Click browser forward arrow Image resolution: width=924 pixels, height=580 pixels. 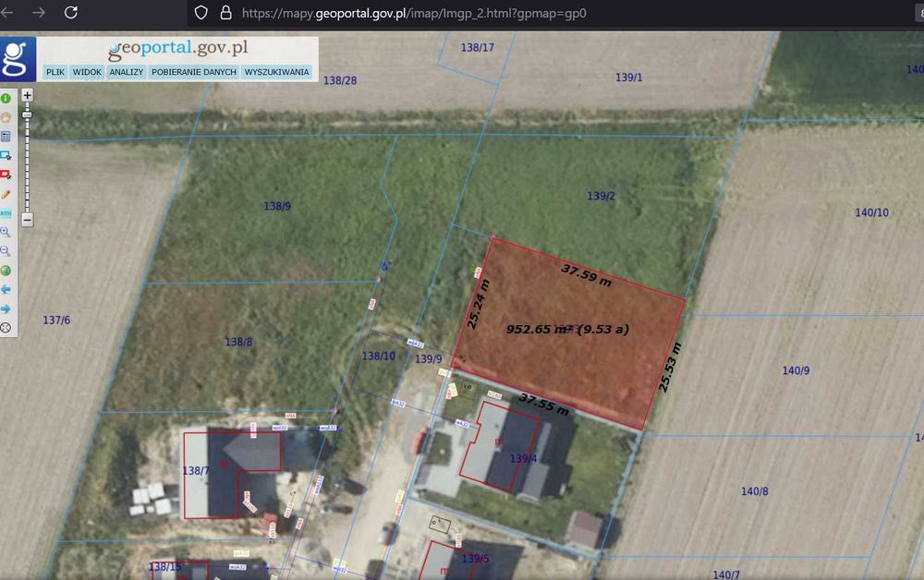(39, 12)
